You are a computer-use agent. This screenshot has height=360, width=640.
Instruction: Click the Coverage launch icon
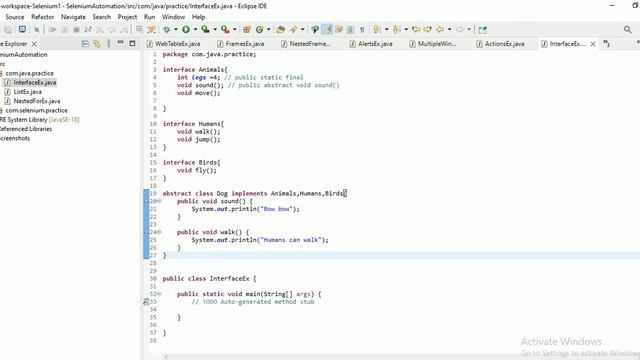click(x=205, y=29)
